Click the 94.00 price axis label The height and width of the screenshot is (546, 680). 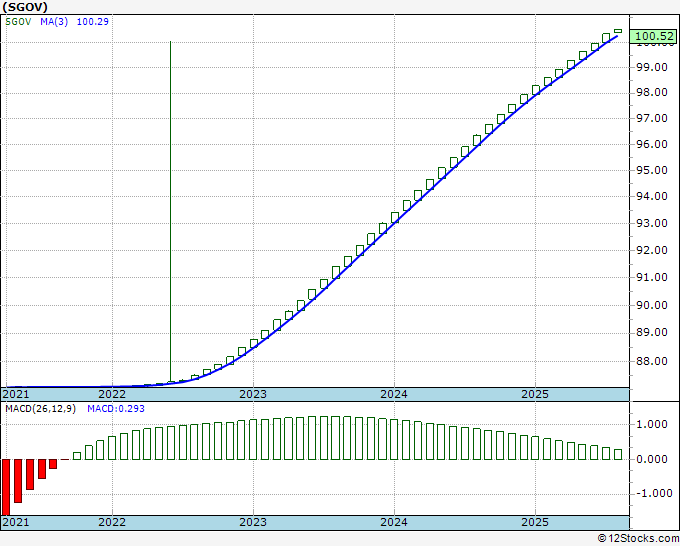pos(652,196)
